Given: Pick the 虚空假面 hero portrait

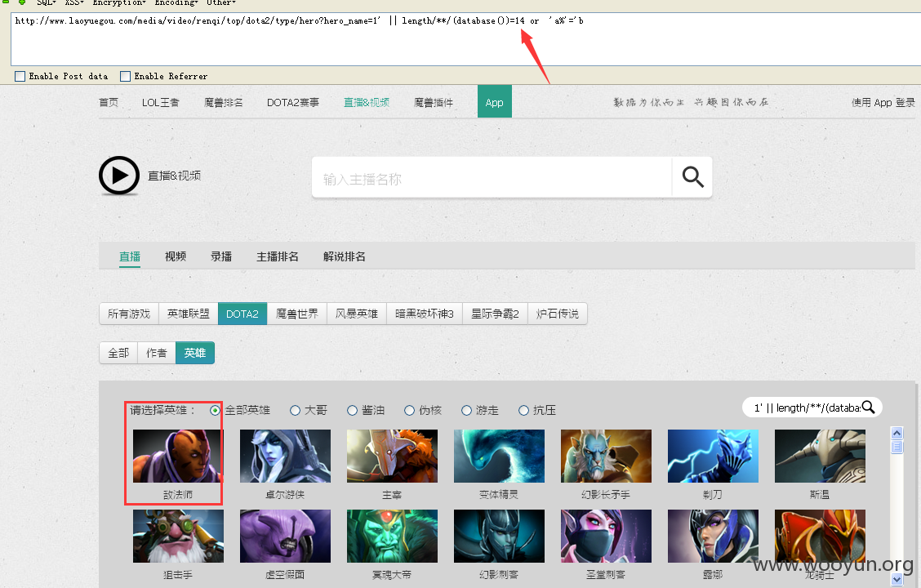Looking at the screenshot, I should 285,536.
